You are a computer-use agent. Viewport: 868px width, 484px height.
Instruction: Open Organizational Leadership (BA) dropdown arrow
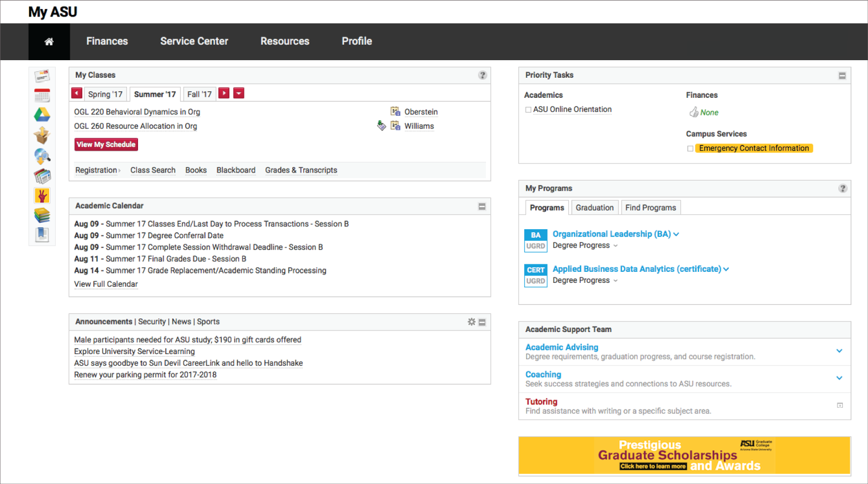[x=676, y=234]
